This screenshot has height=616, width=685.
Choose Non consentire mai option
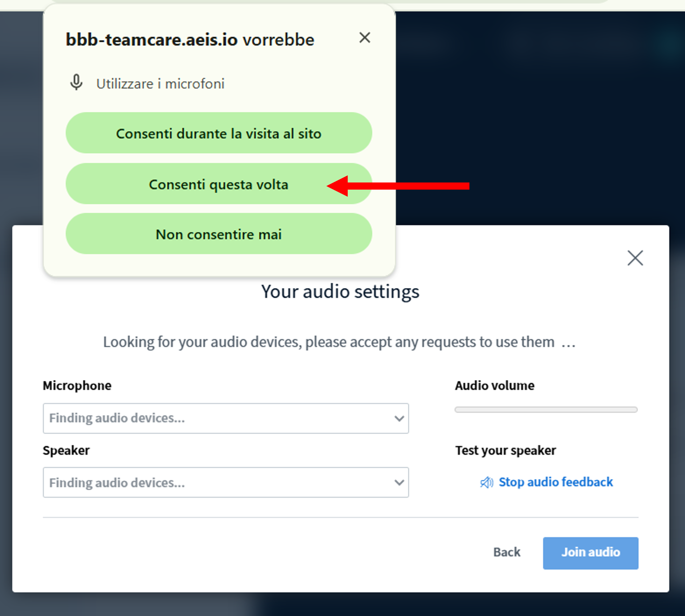click(x=219, y=234)
